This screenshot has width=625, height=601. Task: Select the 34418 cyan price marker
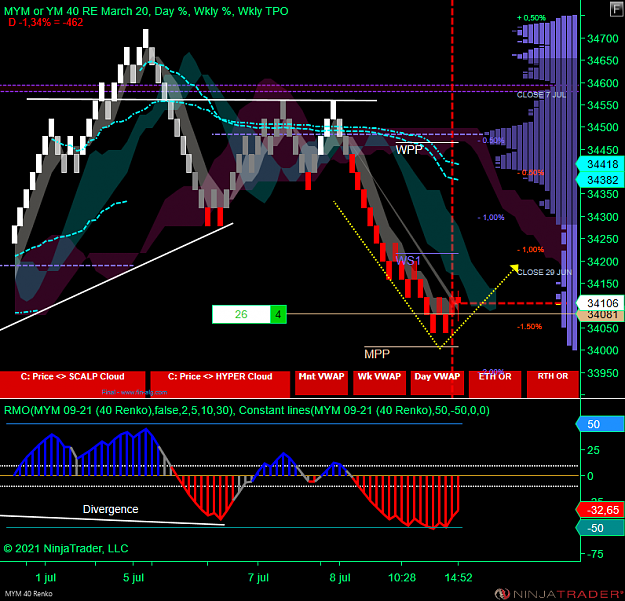pos(600,164)
